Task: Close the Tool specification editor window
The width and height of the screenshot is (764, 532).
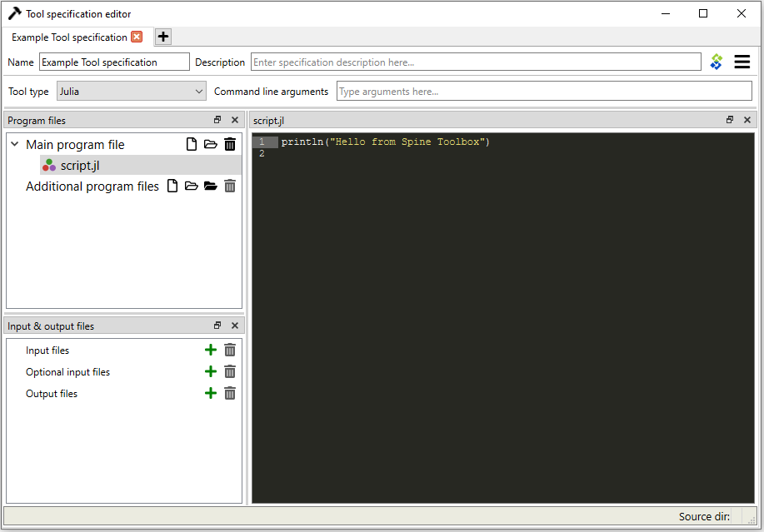Action: coord(742,13)
